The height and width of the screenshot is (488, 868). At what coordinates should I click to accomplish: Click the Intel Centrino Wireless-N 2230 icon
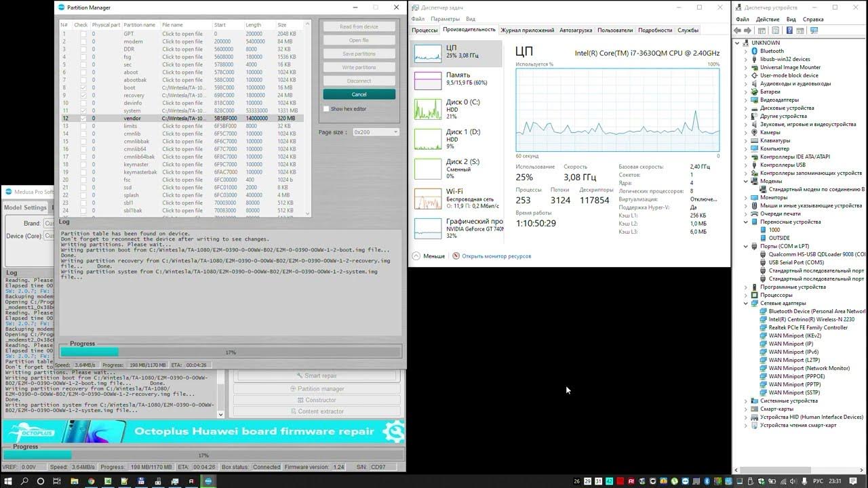tap(764, 319)
